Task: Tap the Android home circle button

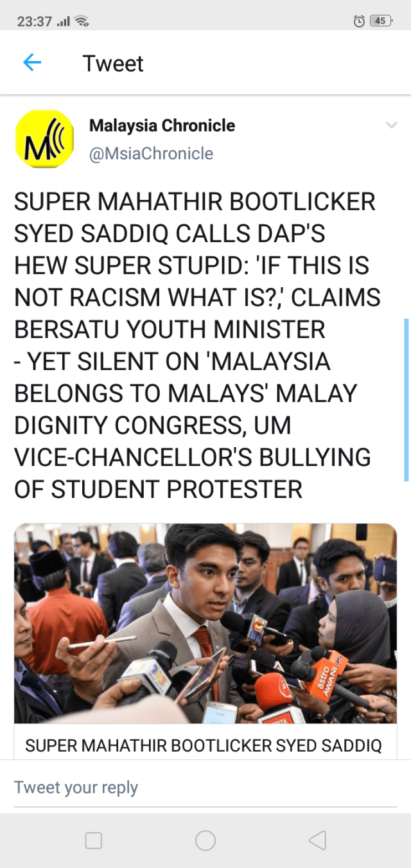Action: coord(205,840)
